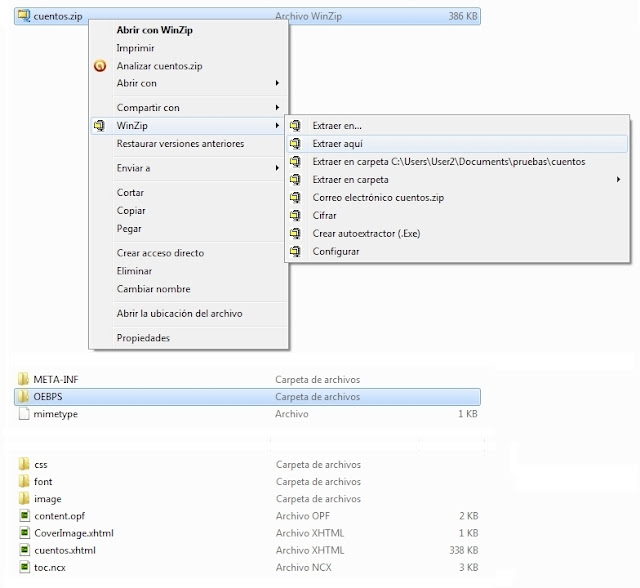Click the icon next to Cifrar
Screen dimensions: 640x588
(x=295, y=215)
